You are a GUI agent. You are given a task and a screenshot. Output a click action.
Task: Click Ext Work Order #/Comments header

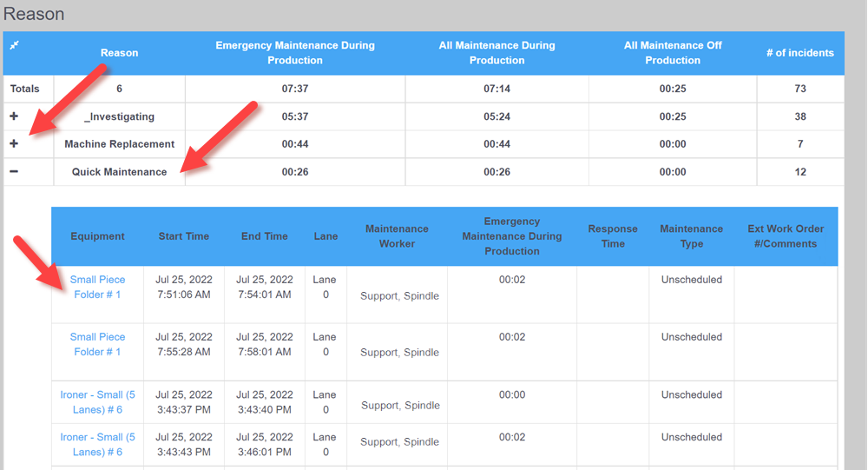[x=786, y=236]
